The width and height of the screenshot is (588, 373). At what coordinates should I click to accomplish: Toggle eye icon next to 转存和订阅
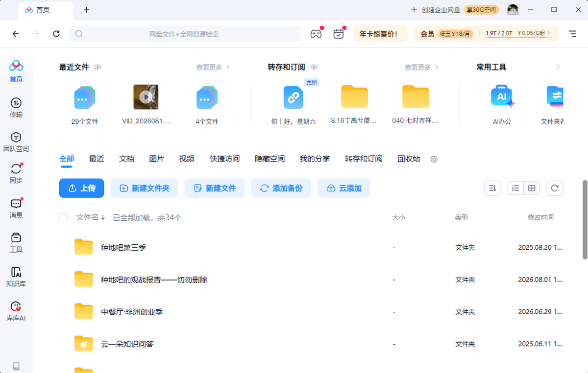tap(314, 67)
